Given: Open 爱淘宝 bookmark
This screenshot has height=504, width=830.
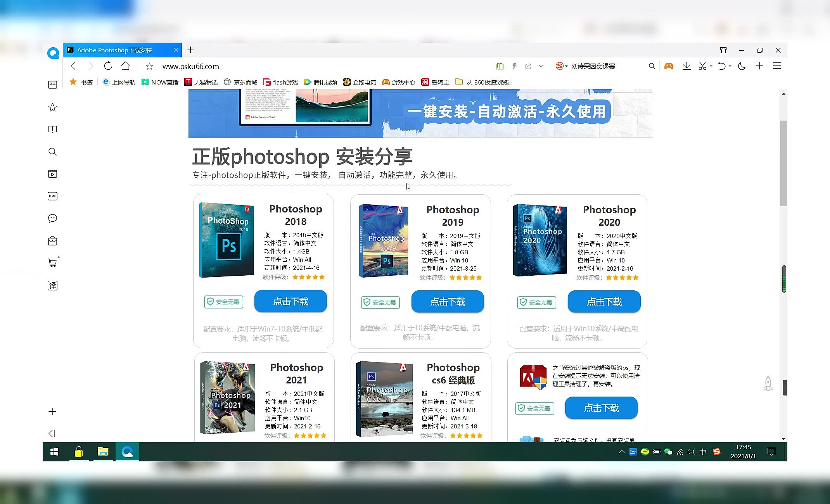Looking at the screenshot, I should [x=435, y=82].
